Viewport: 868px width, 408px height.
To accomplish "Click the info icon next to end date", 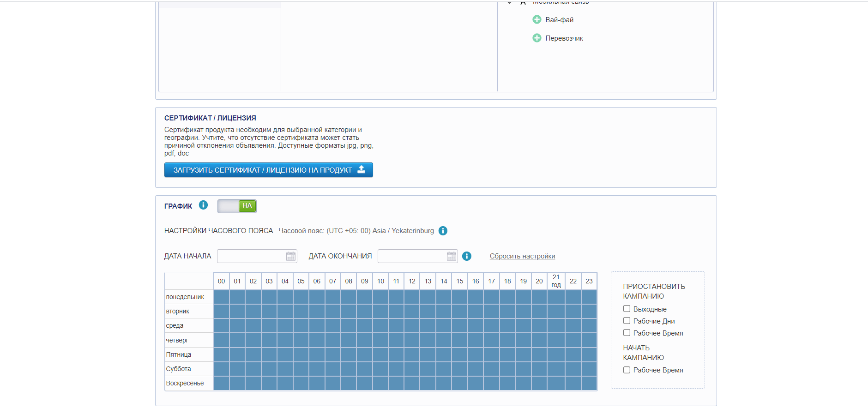I will tap(467, 256).
